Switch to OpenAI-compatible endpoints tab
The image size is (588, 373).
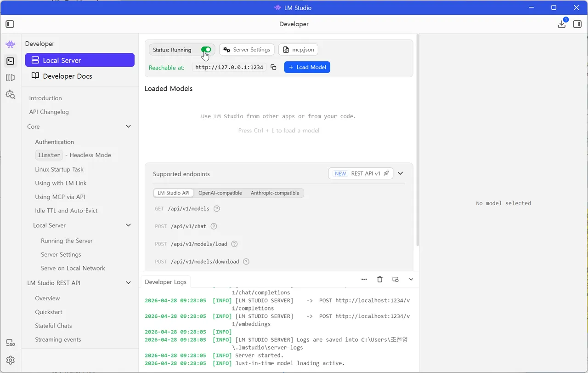click(220, 193)
